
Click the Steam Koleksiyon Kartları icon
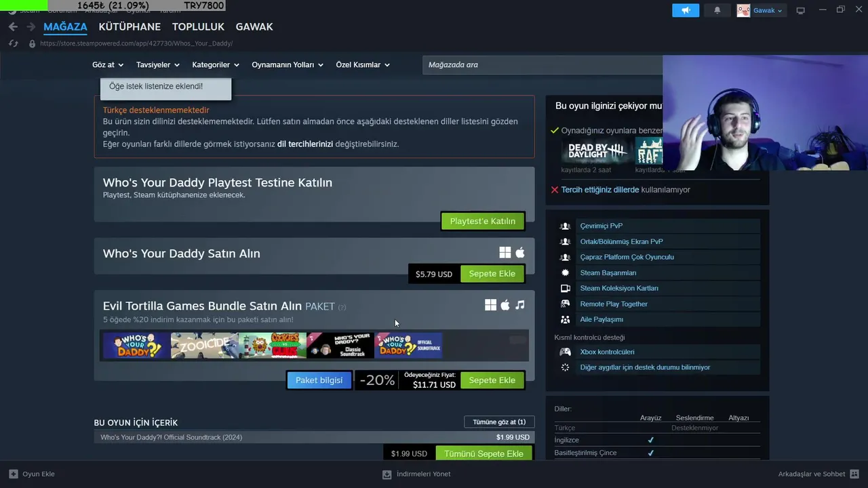tap(565, 288)
